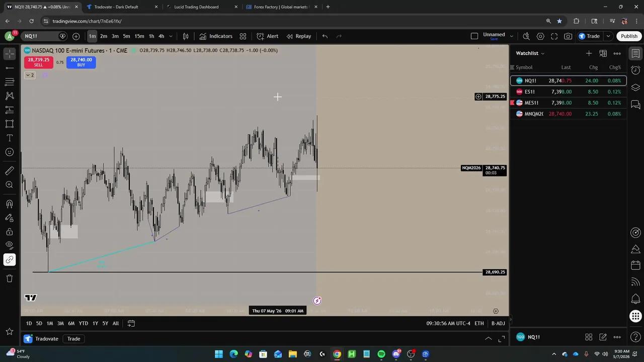Open the calendar panel in right sidebar
Image resolution: width=644 pixels, height=362 pixels.
coord(636,265)
